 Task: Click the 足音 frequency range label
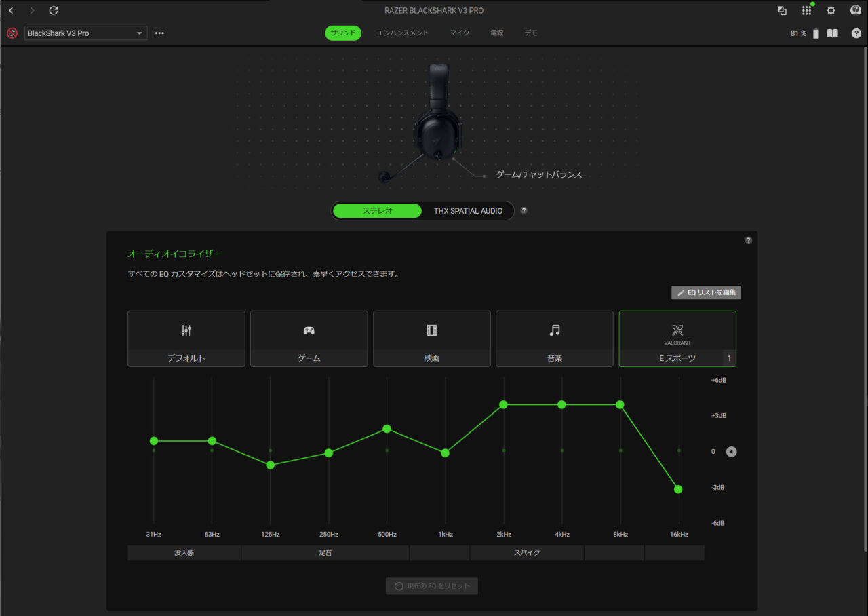tap(325, 553)
